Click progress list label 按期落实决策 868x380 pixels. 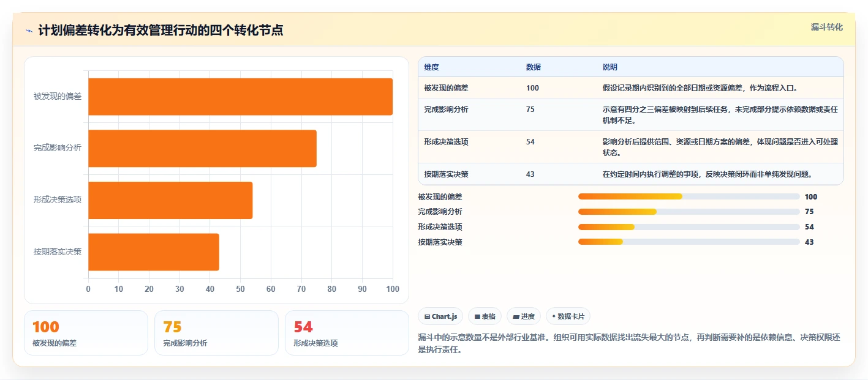[x=440, y=242]
